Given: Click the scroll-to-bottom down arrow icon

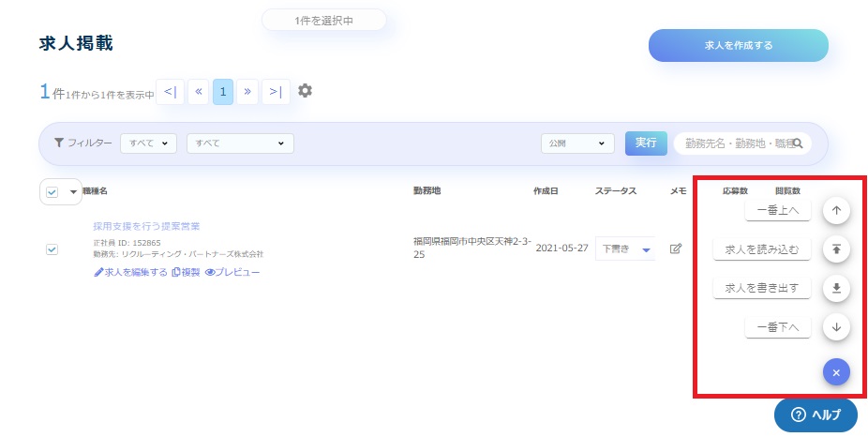Looking at the screenshot, I should point(835,327).
